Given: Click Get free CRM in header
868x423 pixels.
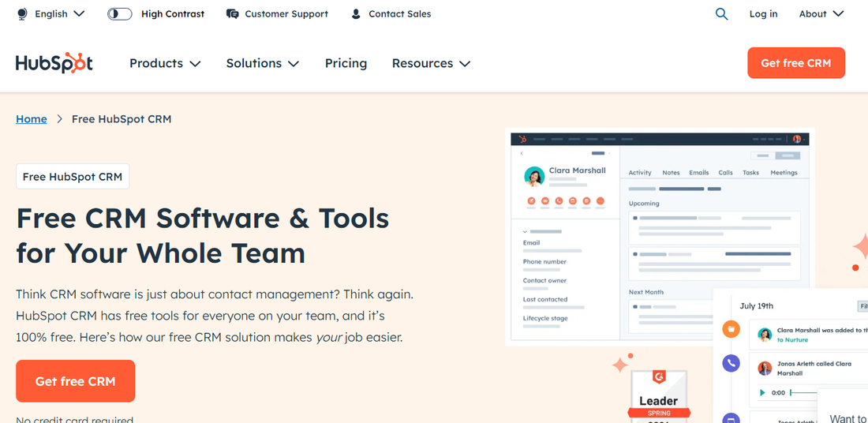Looking at the screenshot, I should [796, 63].
